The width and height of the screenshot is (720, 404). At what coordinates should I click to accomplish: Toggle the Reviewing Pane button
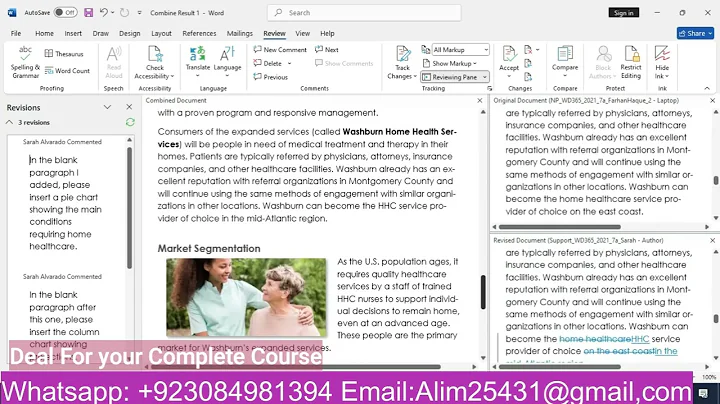[450, 77]
